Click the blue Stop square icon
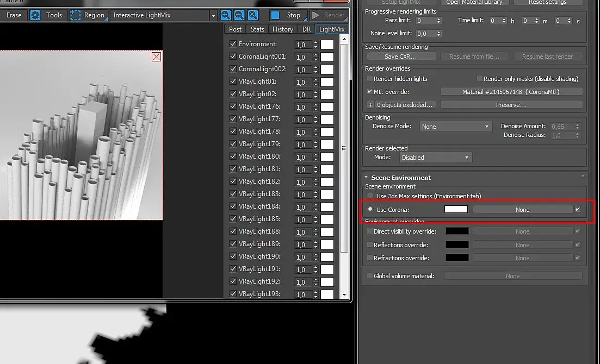Viewport: 600px width, 364px height. [275, 15]
